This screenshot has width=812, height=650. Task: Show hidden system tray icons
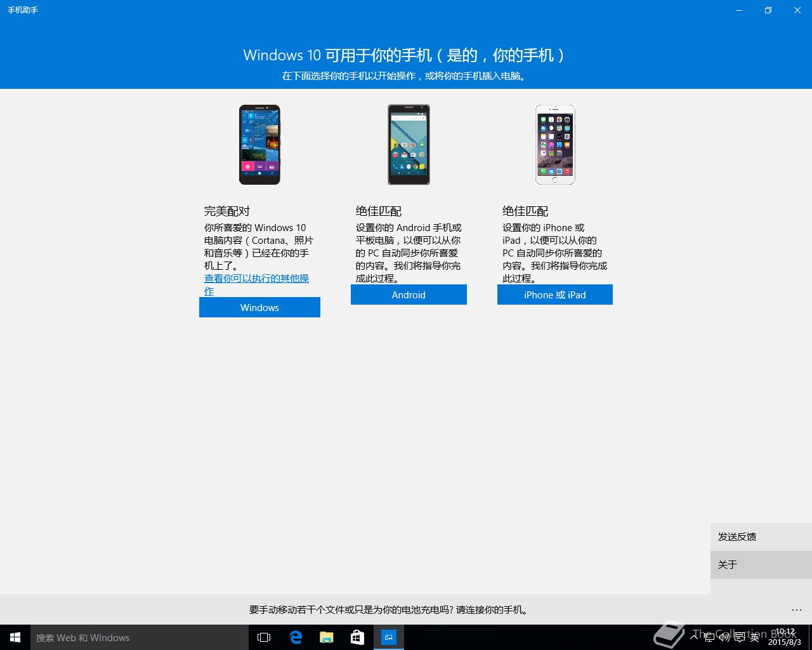pyautogui.click(x=694, y=637)
